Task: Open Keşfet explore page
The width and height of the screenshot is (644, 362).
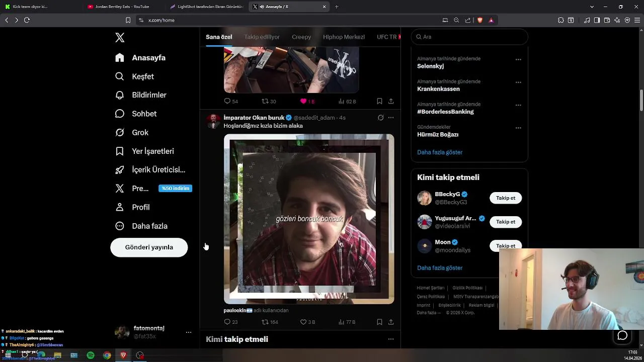Action: tap(134, 76)
